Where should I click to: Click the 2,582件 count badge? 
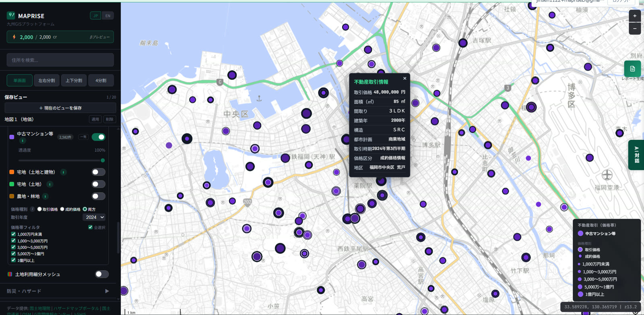pyautogui.click(x=65, y=137)
